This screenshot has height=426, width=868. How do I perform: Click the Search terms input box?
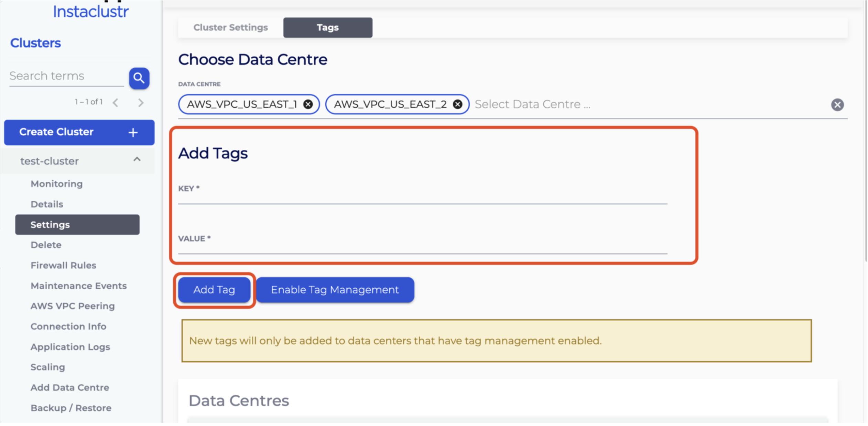click(x=66, y=76)
